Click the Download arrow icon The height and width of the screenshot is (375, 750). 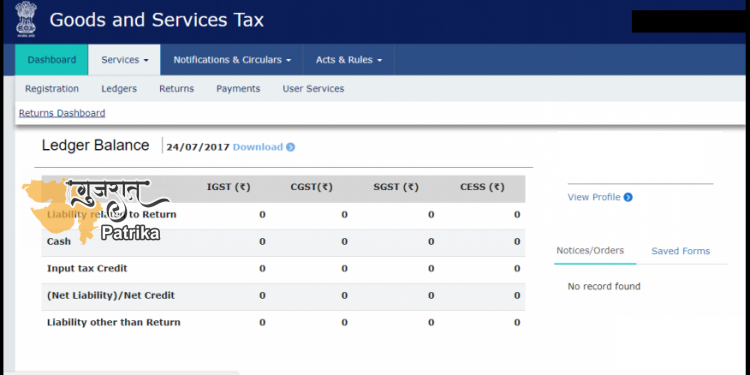[290, 147]
